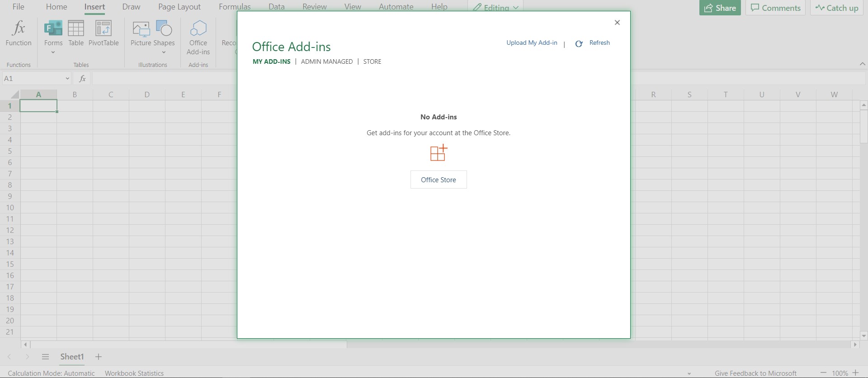Click the Office Store button
This screenshot has height=378, width=868.
point(439,180)
